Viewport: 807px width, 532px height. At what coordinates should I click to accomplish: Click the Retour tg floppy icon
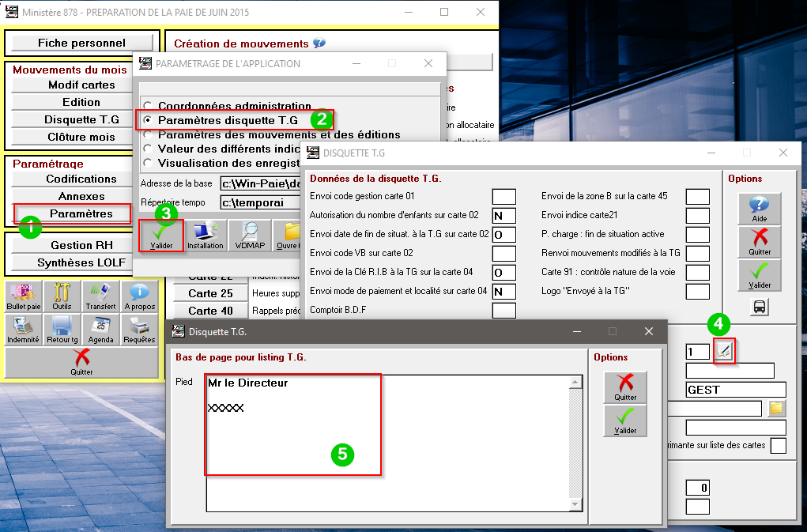(x=62, y=329)
